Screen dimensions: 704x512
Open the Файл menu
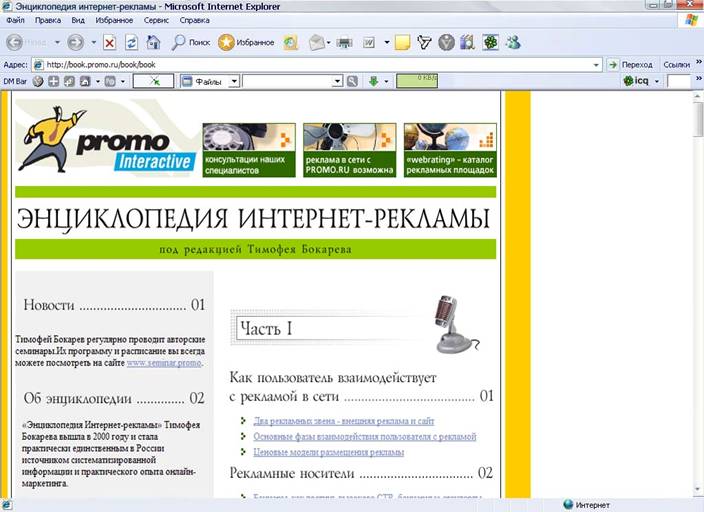[15, 20]
